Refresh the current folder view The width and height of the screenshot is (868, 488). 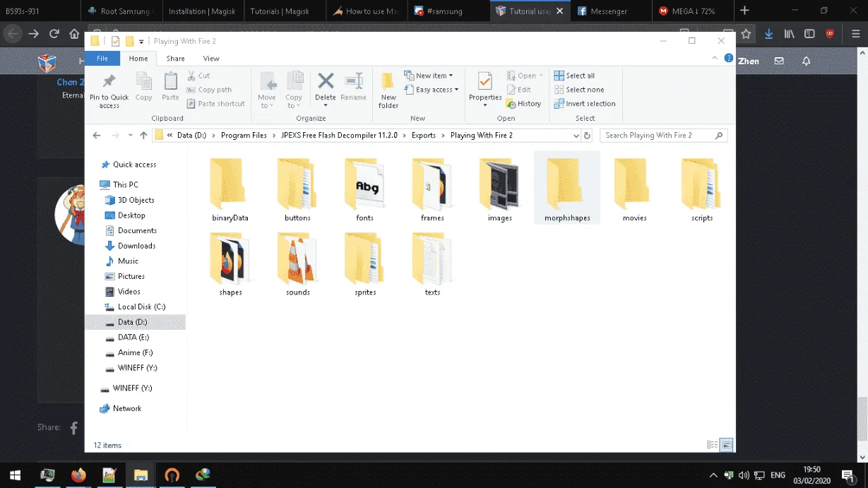pyautogui.click(x=587, y=135)
